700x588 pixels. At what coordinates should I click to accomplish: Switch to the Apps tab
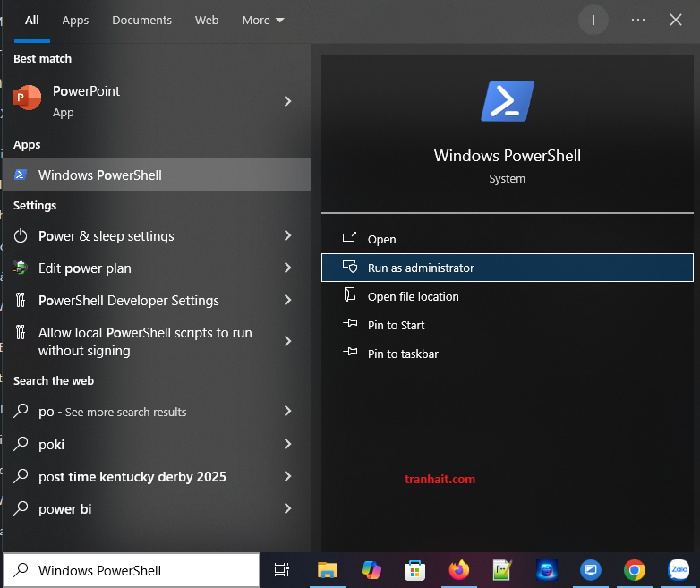tap(75, 20)
